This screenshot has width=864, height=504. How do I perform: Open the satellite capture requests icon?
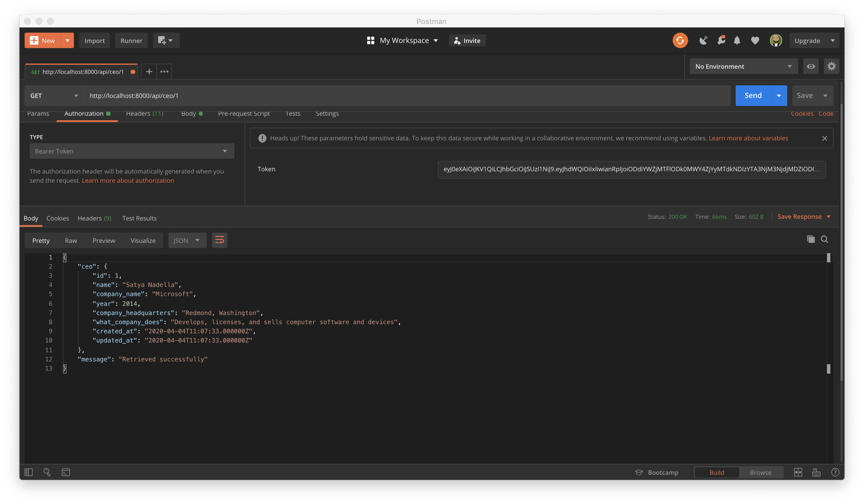703,40
